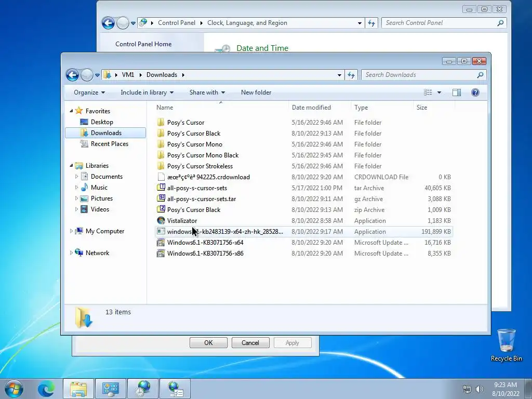532x399 pixels.
Task: Click the Forward arrow in Downloads window
Action: [87, 75]
